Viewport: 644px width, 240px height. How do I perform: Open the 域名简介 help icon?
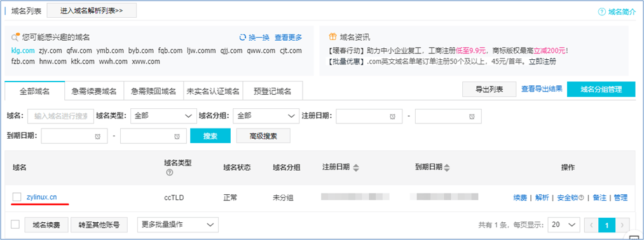[601, 11]
